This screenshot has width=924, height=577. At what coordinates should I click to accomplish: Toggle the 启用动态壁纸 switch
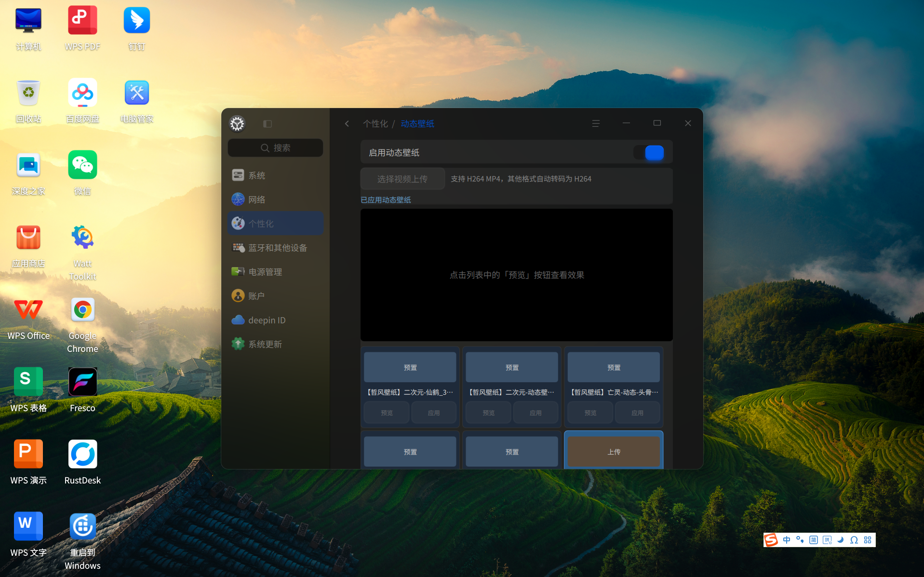point(649,153)
